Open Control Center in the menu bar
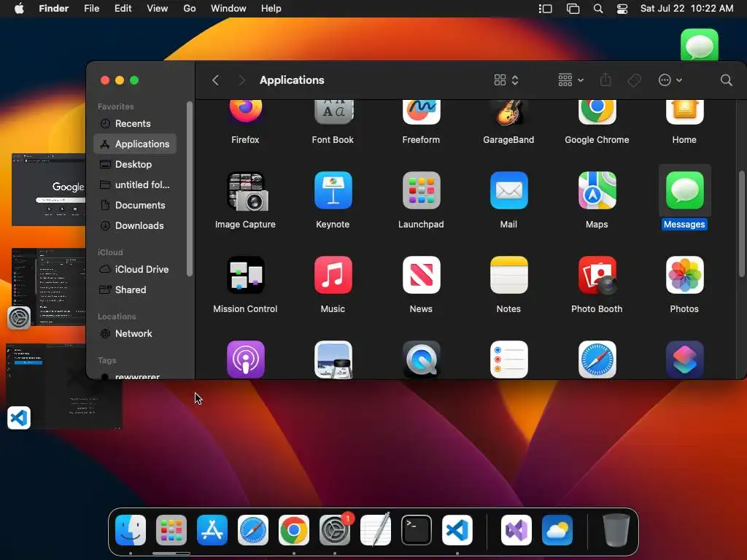The width and height of the screenshot is (747, 560). tap(622, 9)
